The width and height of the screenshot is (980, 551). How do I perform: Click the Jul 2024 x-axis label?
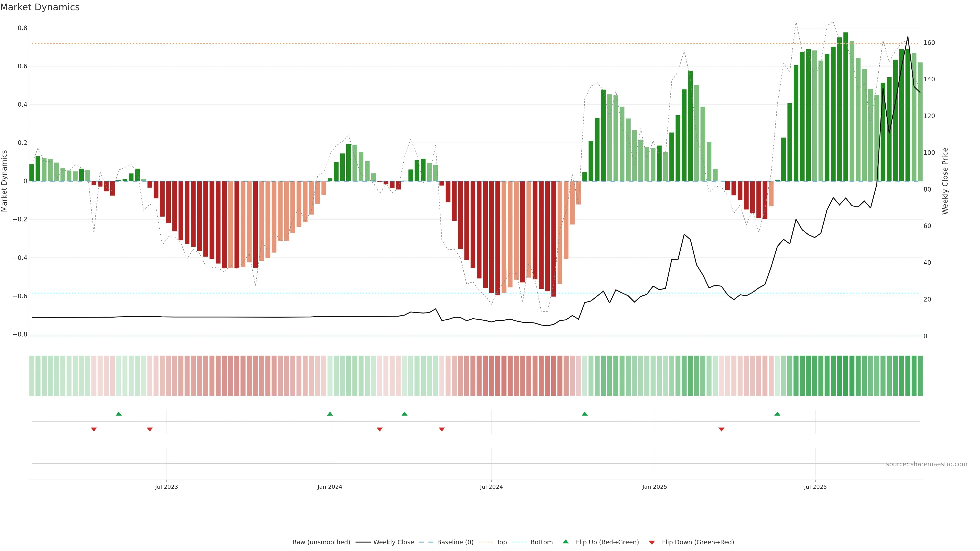pos(491,487)
